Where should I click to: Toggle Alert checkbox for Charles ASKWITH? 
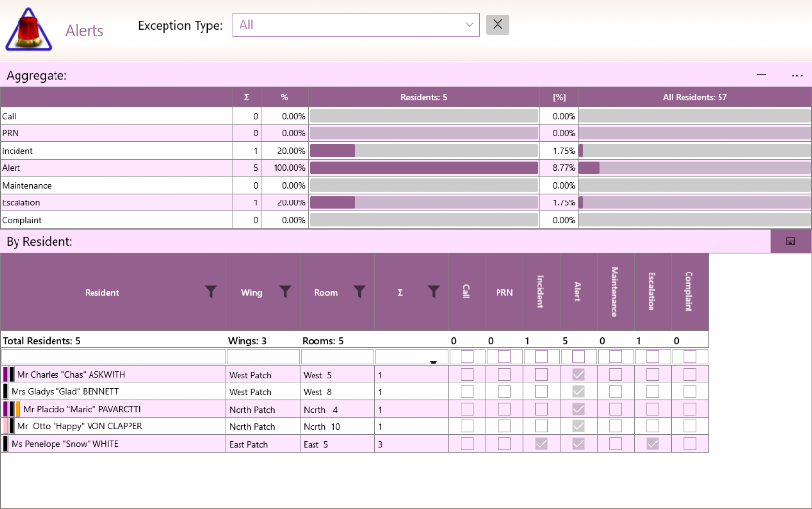(578, 374)
